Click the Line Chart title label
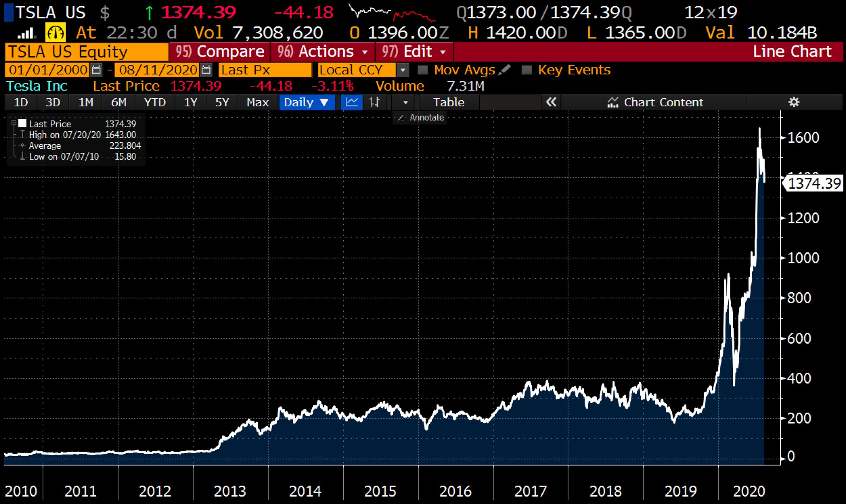 (x=792, y=52)
